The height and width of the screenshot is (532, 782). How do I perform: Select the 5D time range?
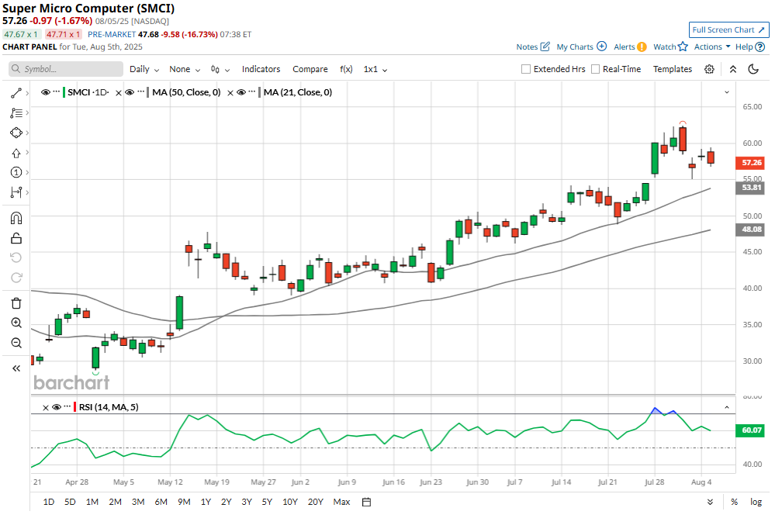(x=70, y=502)
